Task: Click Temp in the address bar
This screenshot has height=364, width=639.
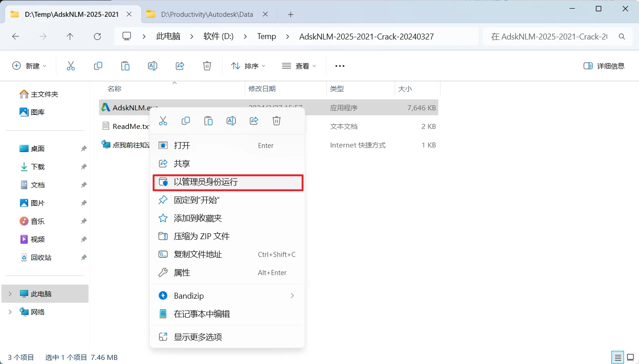Action: 267,36
